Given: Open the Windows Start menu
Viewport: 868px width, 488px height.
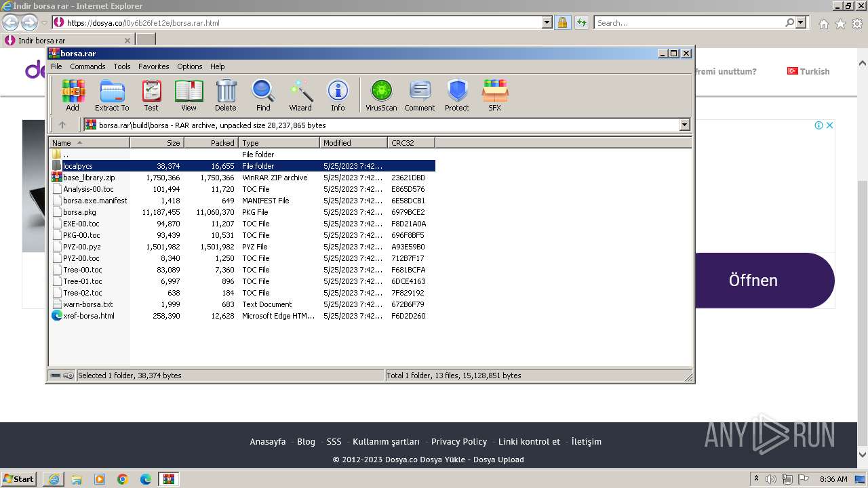Looking at the screenshot, I should point(19,479).
